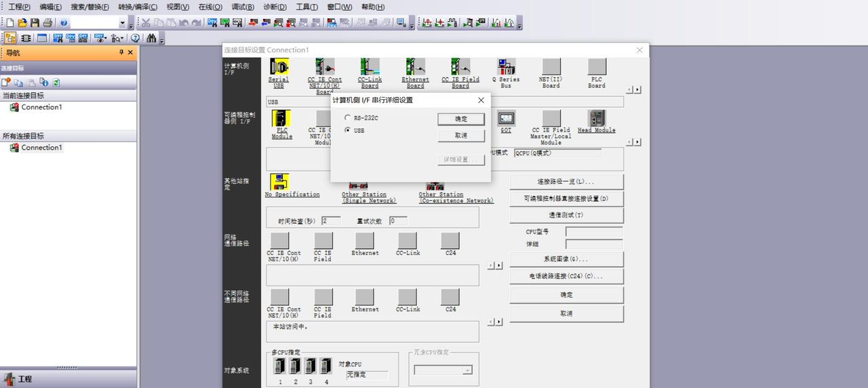Screen dimensions: 868x388
Task: Select the RS-232C radio button
Action: 348,118
